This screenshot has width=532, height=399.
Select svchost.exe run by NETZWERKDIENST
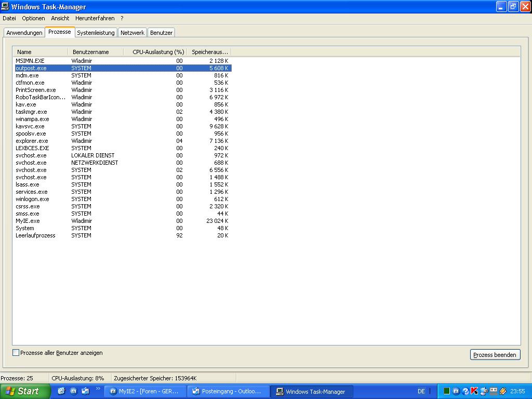(x=123, y=163)
